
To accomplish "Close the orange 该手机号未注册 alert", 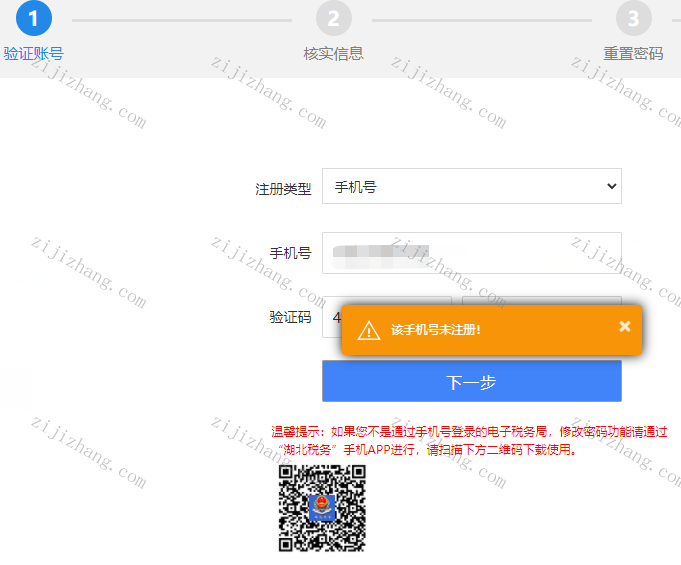I will [625, 327].
